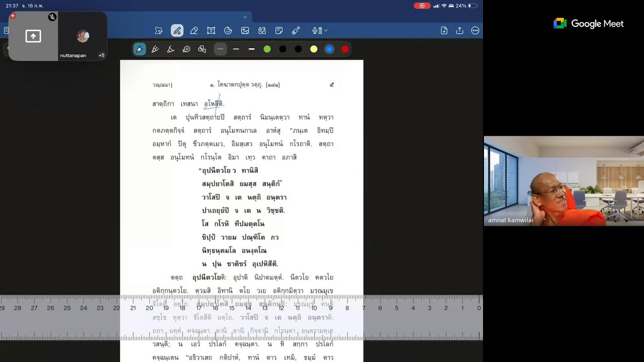This screenshot has width=644, height=362.
Task: Add a new page with the page-plus icon
Action: [444, 31]
